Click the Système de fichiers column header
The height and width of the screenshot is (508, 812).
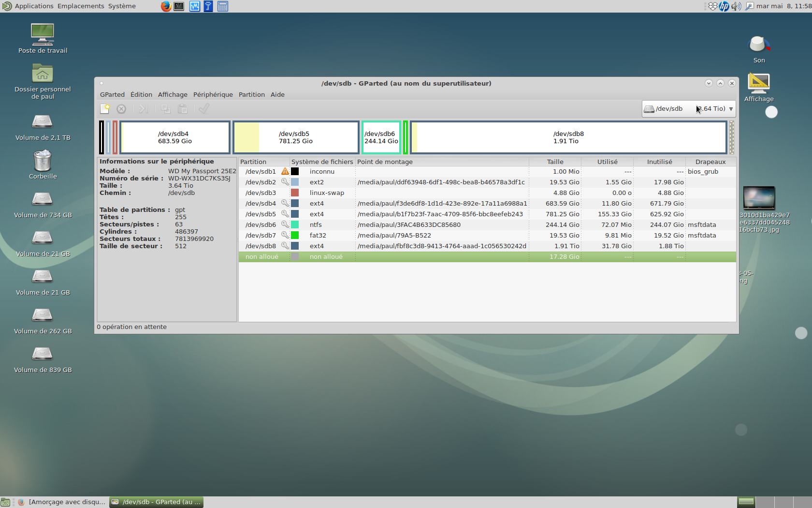[x=322, y=162]
